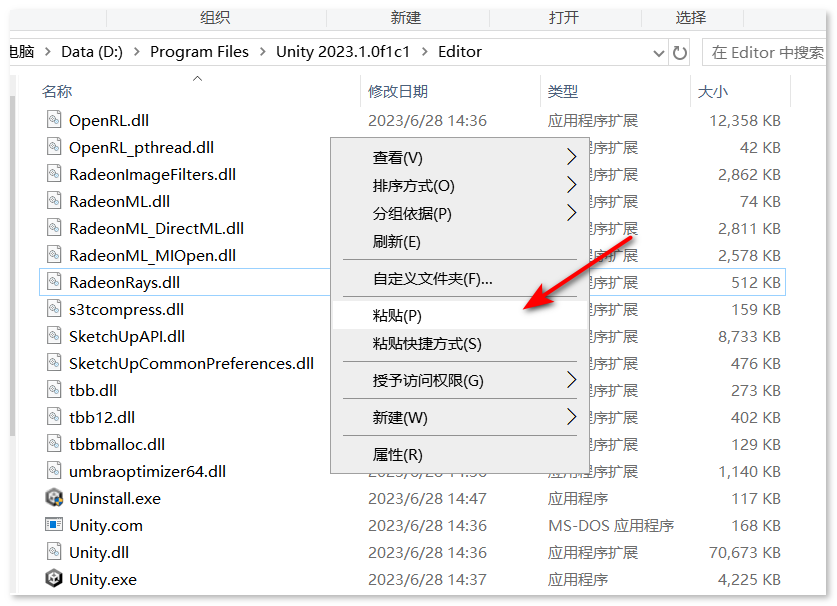Expand the 授予访问权限(G) submenu arrow
This screenshot has height=606, width=837.
571,380
